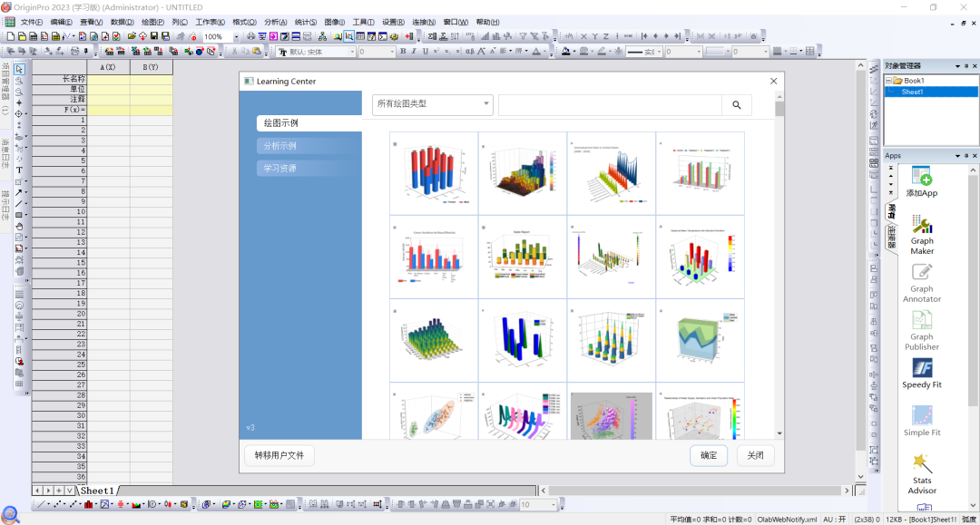Click the 转移用户文件 button
Viewport: 980px width, 525px height.
279,455
